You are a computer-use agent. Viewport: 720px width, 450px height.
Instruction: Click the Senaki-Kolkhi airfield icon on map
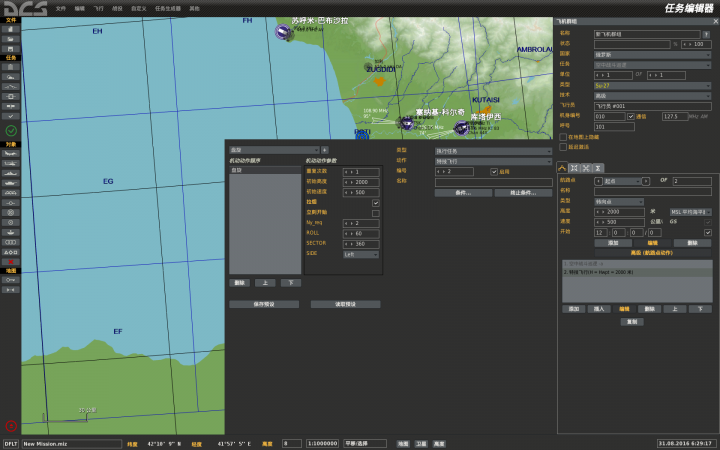point(406,123)
